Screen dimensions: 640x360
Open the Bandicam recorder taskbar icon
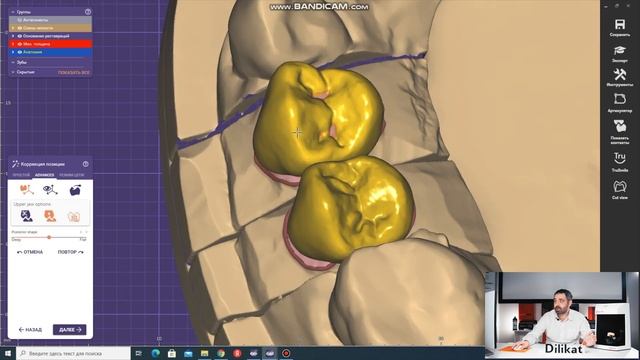point(286,353)
